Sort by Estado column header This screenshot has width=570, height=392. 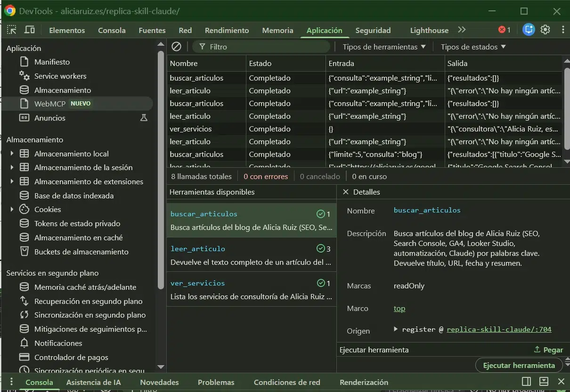285,63
